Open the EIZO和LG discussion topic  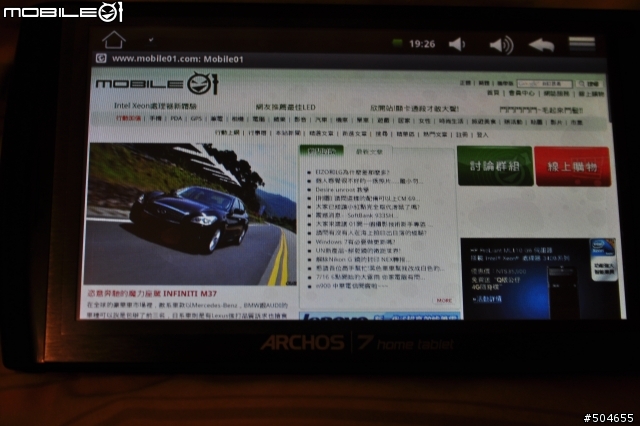353,172
